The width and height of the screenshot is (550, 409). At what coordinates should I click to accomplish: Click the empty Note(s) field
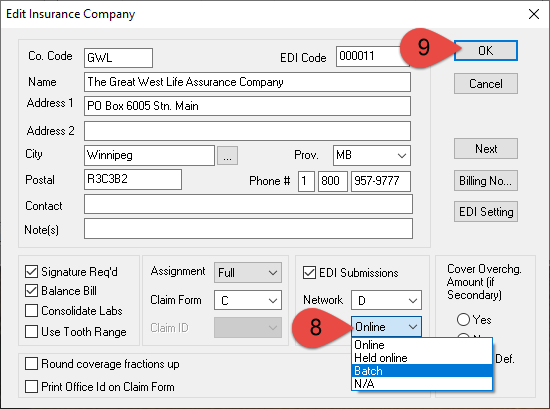(248, 229)
